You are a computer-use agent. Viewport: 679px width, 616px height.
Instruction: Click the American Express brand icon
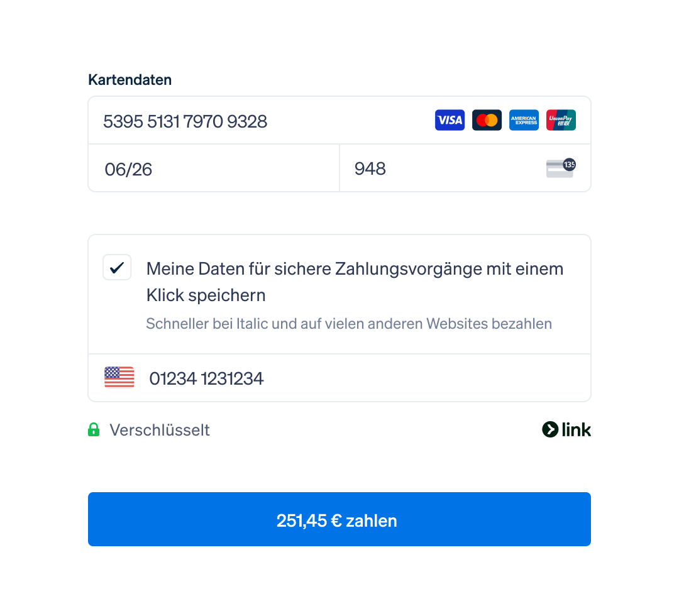click(x=524, y=120)
